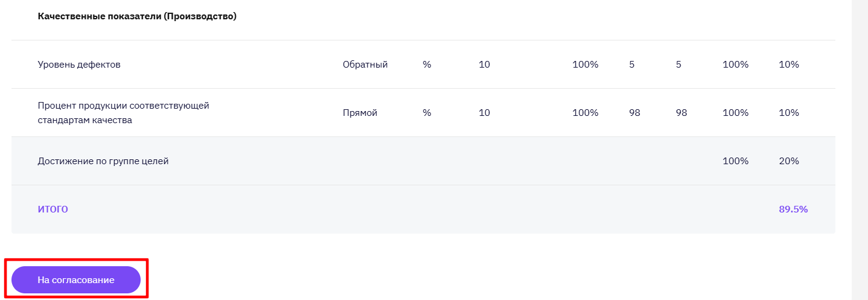Select the "Уровень дефектов" indicator name

79,65
